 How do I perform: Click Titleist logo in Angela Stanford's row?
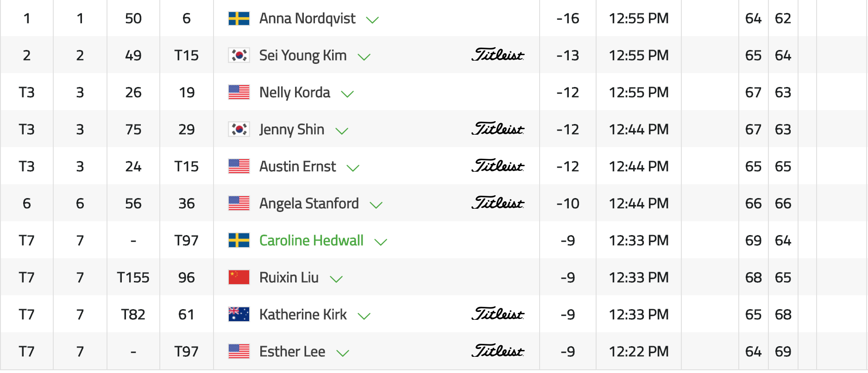[x=498, y=203]
